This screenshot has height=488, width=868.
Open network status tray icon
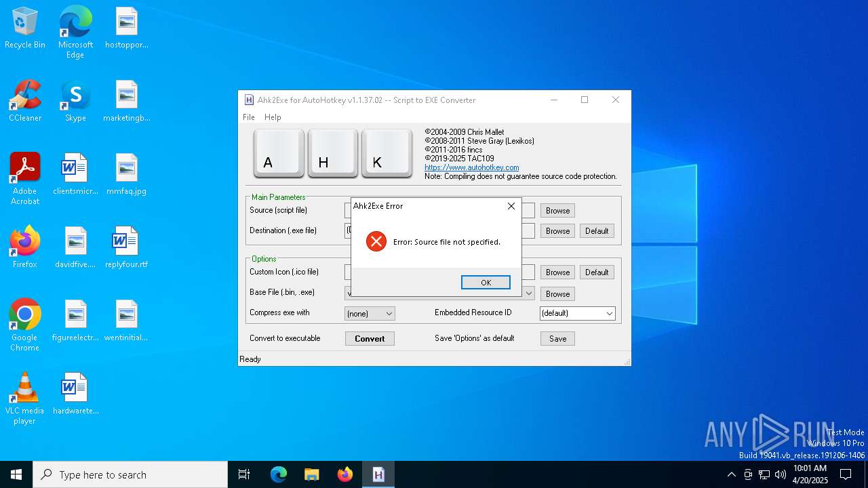(764, 474)
